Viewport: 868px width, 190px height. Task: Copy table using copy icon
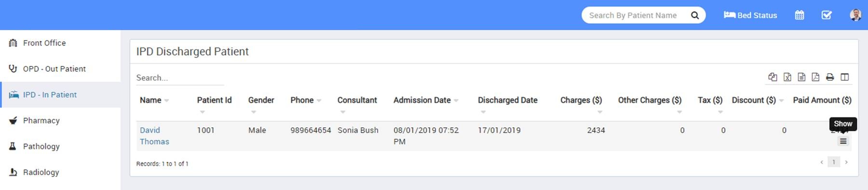click(x=773, y=77)
